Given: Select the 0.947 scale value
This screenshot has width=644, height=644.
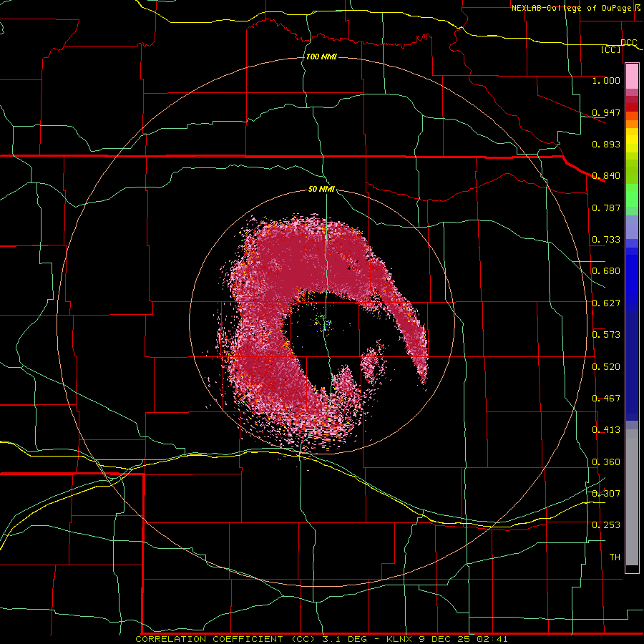Looking at the screenshot, I should click(606, 112).
